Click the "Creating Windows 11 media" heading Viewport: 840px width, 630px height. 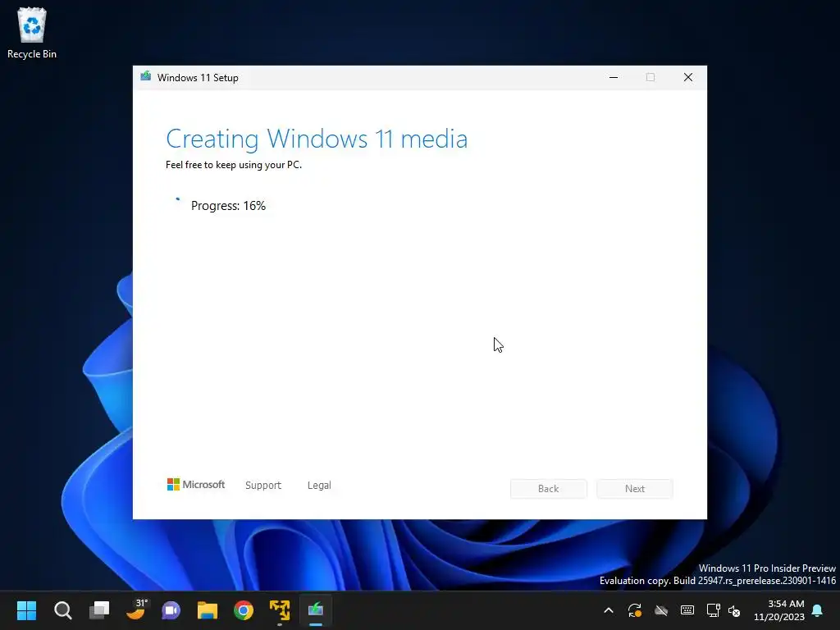(x=317, y=139)
